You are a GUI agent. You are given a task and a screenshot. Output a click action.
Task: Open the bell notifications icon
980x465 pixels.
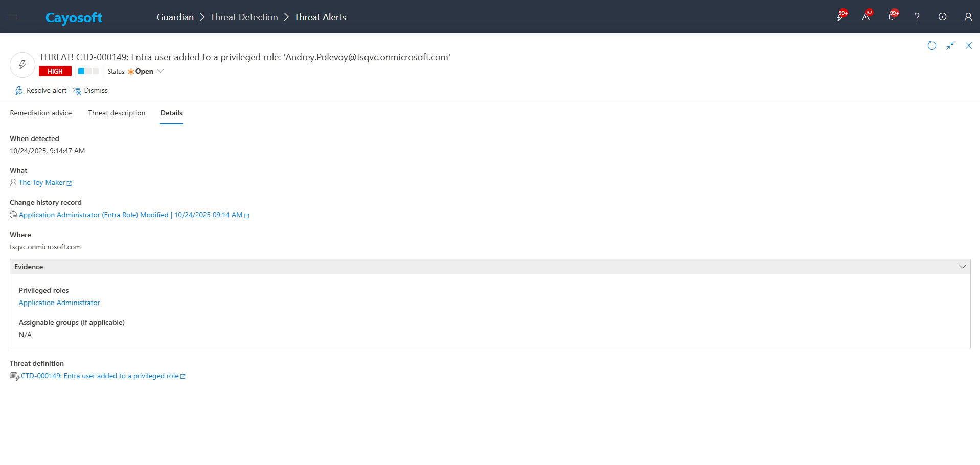click(891, 17)
